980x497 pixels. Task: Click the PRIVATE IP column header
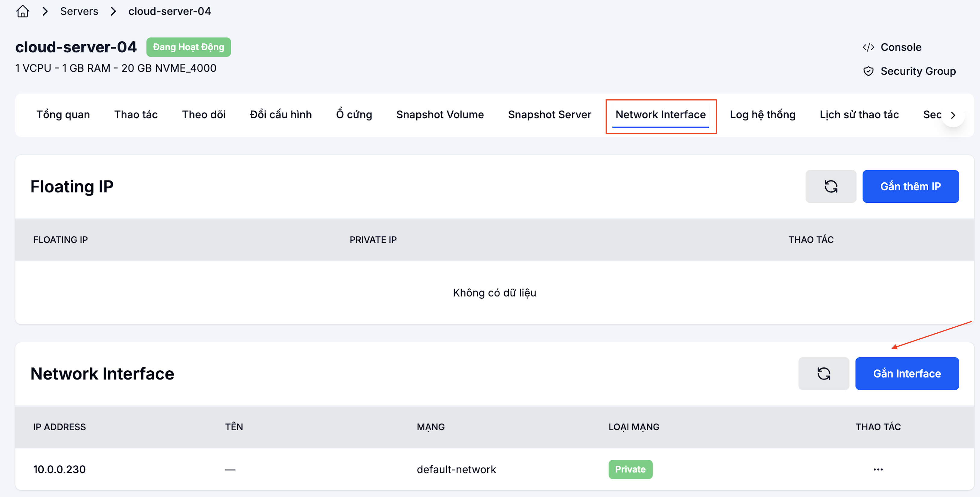click(x=373, y=239)
